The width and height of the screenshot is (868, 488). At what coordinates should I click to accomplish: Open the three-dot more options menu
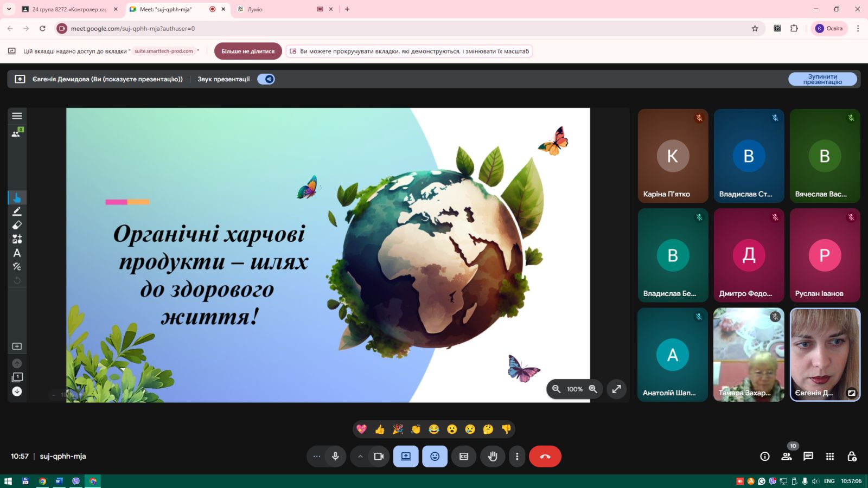coord(517,457)
